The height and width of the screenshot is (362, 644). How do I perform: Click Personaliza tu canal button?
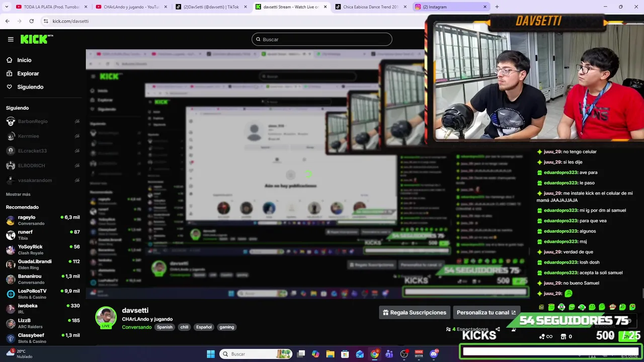point(486,312)
